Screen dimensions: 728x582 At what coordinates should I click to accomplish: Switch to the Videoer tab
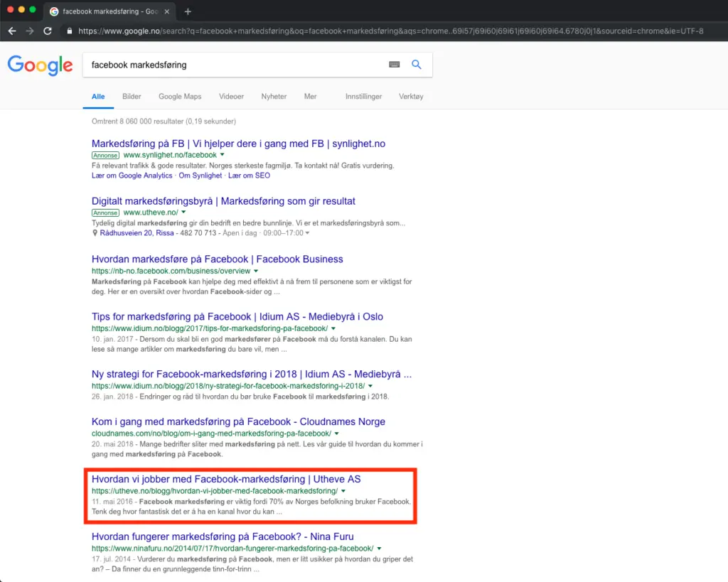[x=231, y=97]
